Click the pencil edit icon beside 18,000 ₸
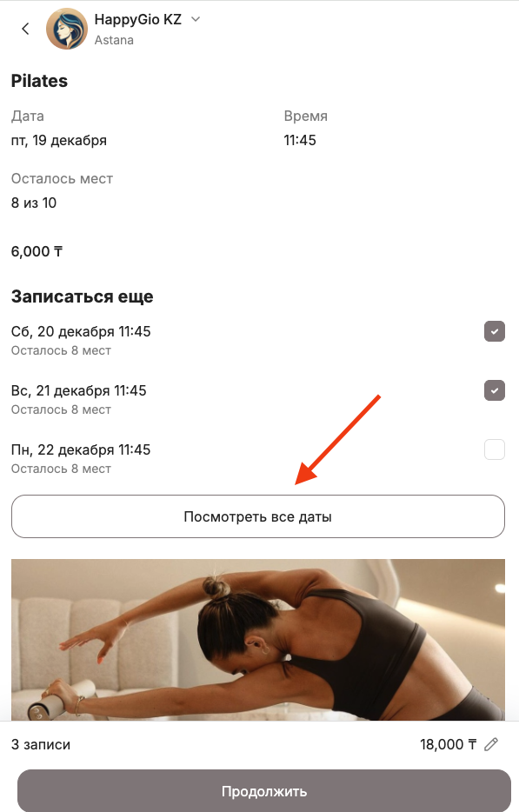 (491, 745)
